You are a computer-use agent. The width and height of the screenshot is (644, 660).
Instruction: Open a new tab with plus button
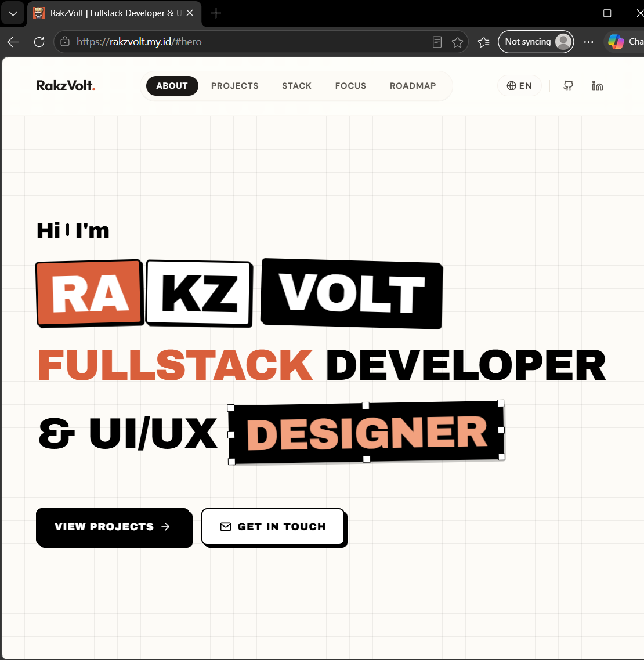216,13
